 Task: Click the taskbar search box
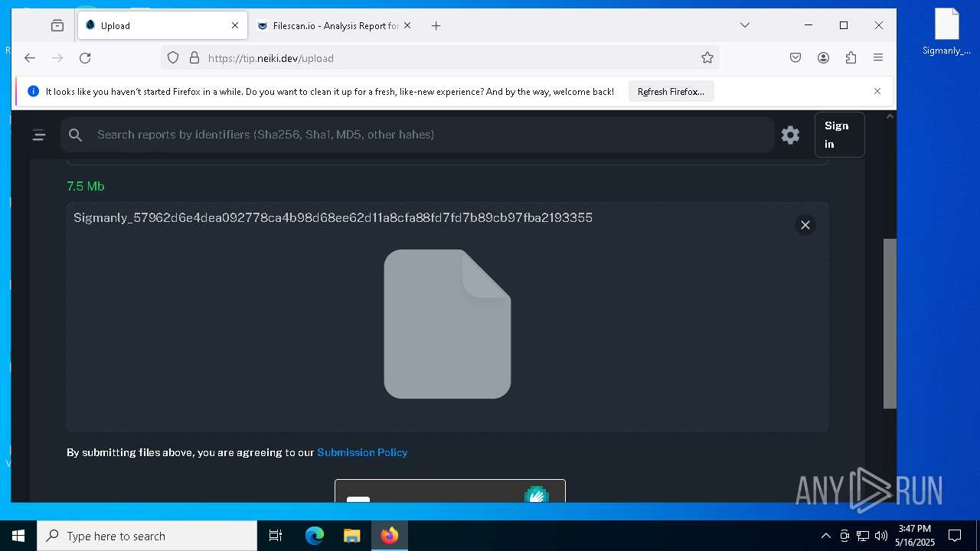pyautogui.click(x=147, y=536)
